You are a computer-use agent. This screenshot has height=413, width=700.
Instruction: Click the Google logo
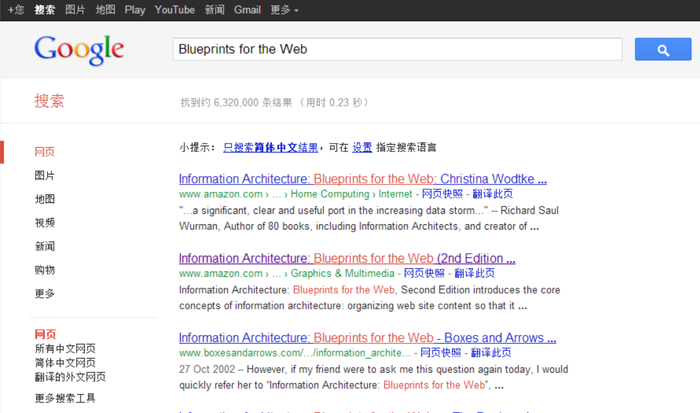click(79, 49)
